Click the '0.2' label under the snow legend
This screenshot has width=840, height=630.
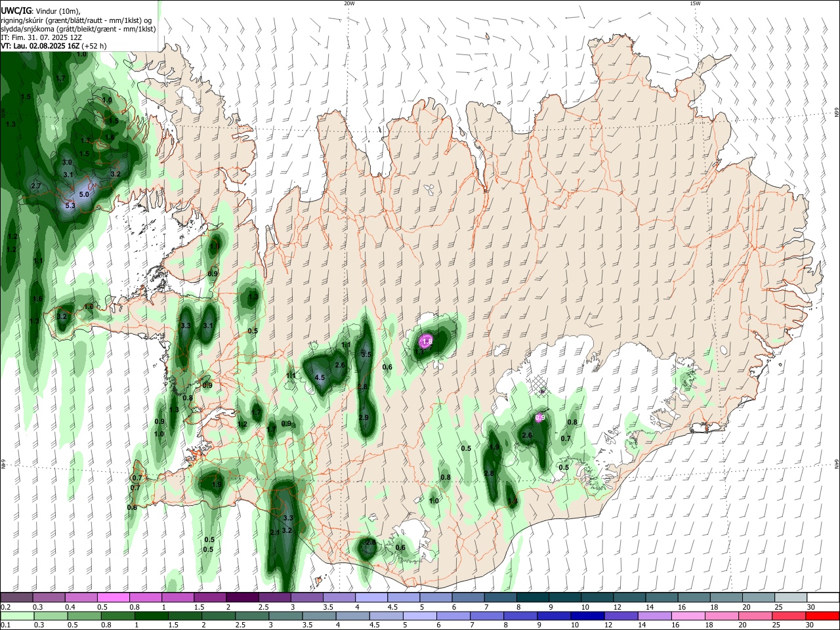5,607
